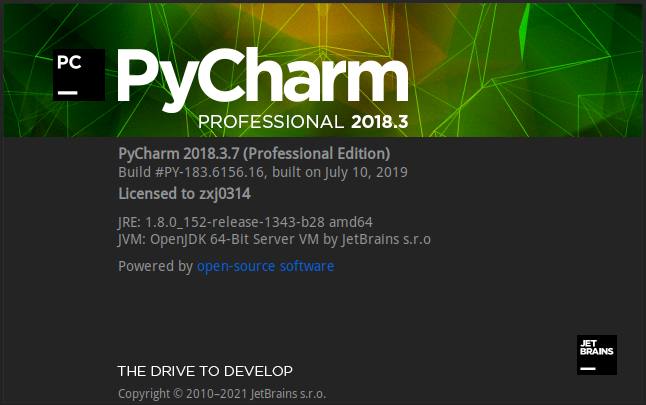Click the JVM: OpenJDK 64-Bit Server VM line
The width and height of the screenshot is (646, 405).
tap(274, 239)
